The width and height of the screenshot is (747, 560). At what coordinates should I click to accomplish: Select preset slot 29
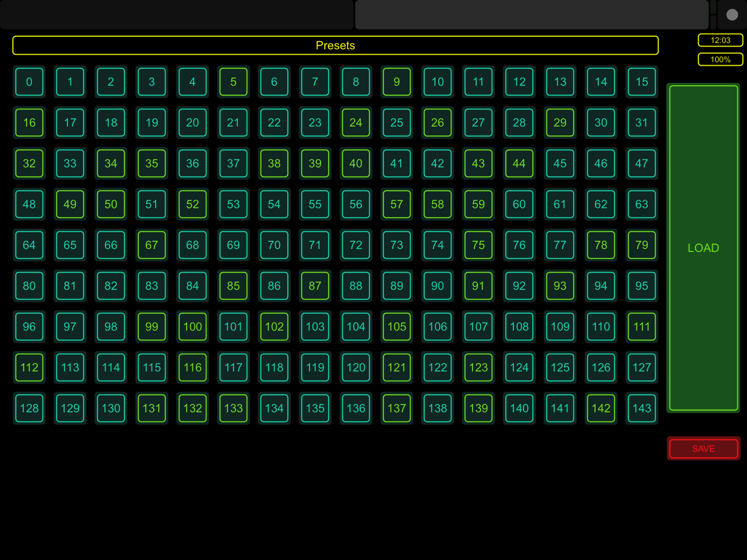click(x=560, y=123)
